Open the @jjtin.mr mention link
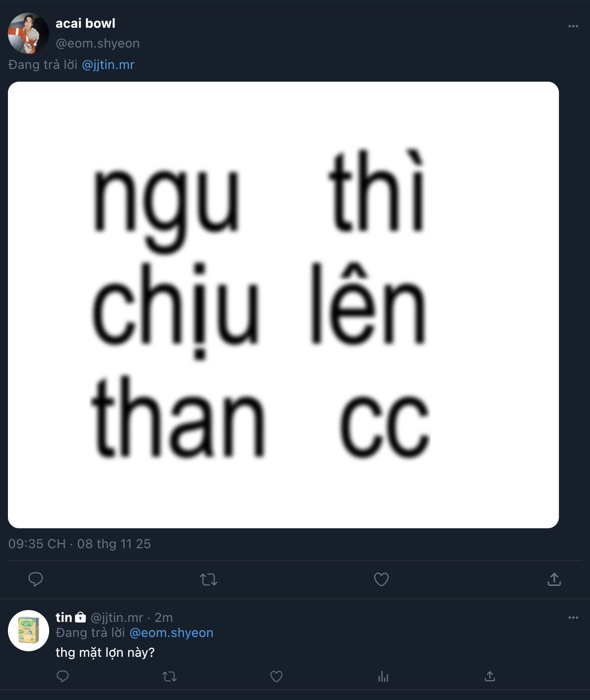This screenshot has height=700, width=590. coord(108,65)
